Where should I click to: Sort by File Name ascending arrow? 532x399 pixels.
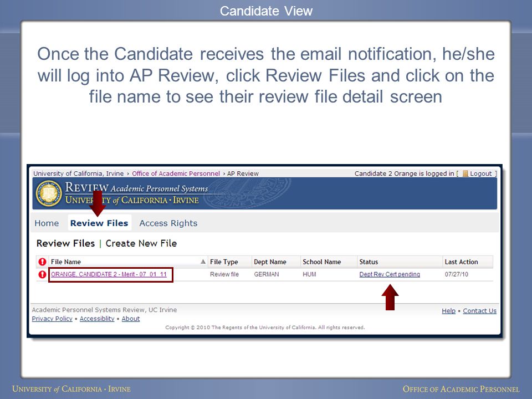[x=203, y=262]
